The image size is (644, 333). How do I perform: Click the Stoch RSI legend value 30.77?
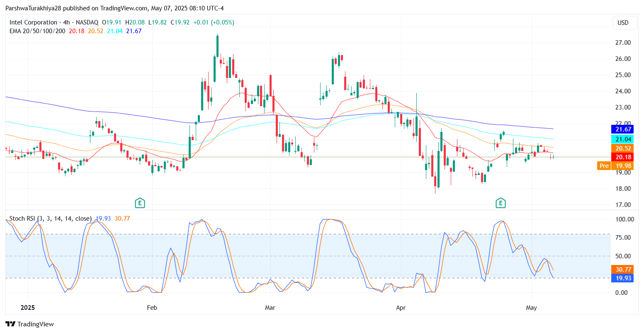click(x=122, y=218)
